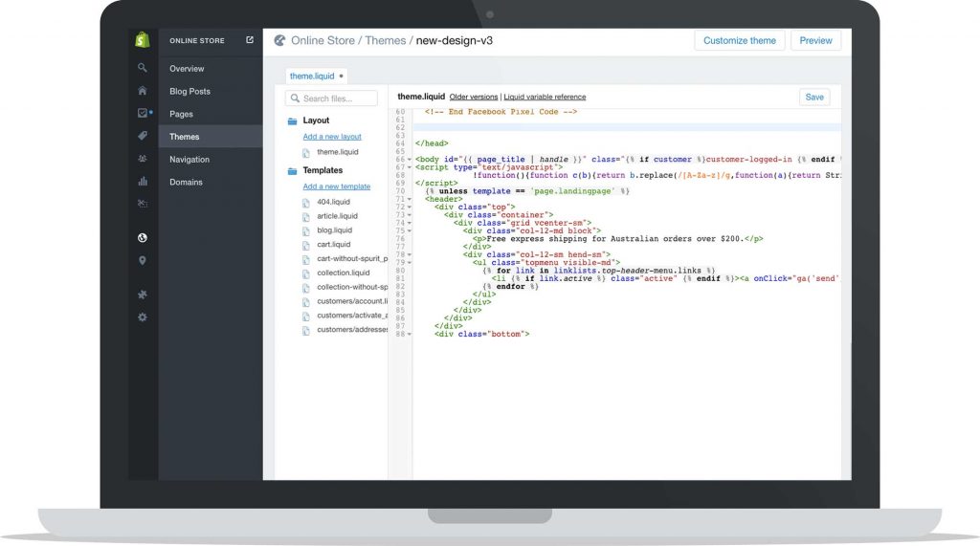Open Products via price tag icon
The width and height of the screenshot is (980, 546).
pos(143,136)
